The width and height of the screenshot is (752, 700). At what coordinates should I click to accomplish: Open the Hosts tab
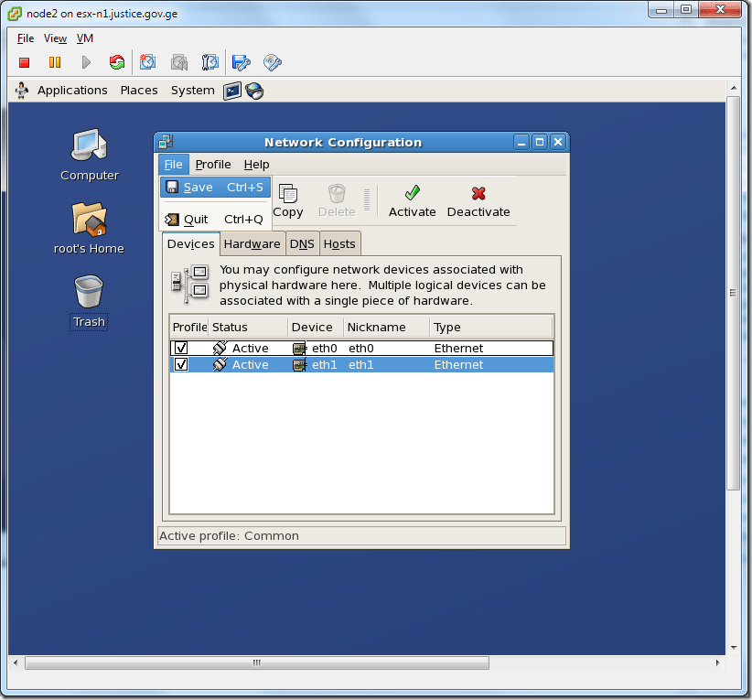[x=339, y=243]
